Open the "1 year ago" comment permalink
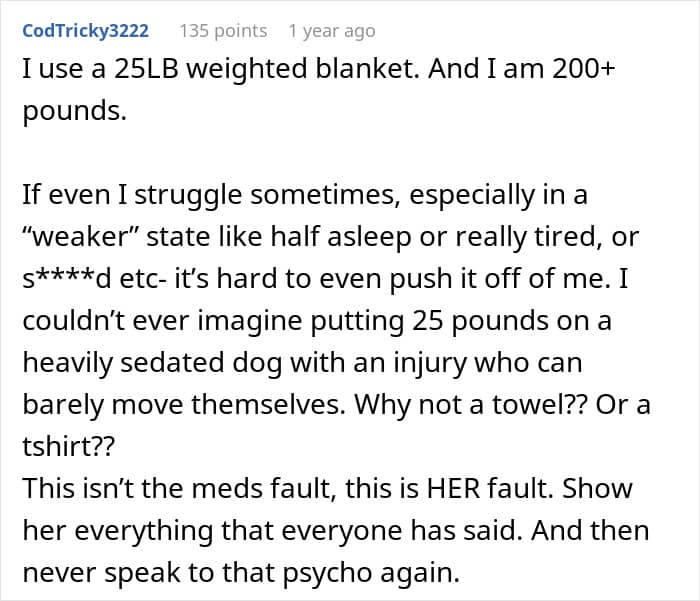 point(332,31)
